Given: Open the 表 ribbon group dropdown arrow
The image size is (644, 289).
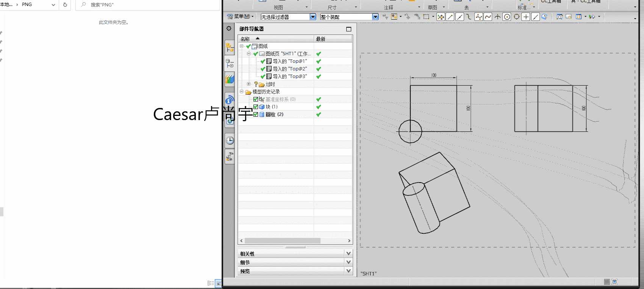Looking at the screenshot, I should tap(487, 7).
